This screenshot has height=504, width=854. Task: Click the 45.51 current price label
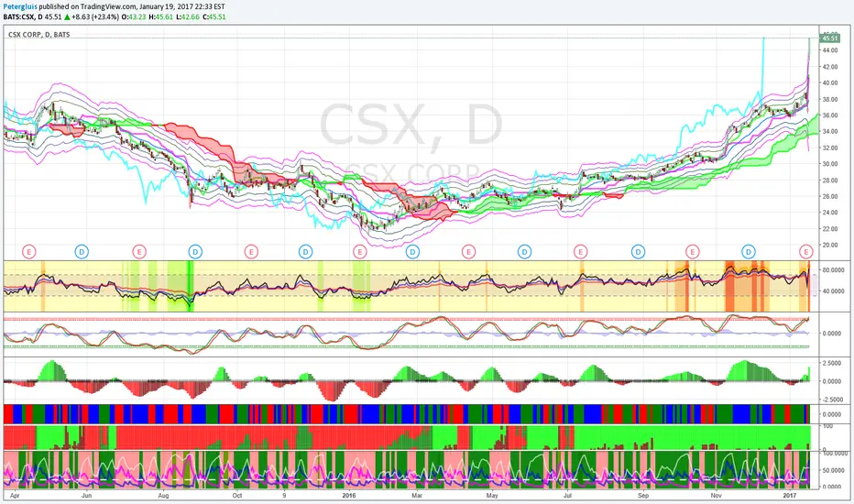pyautogui.click(x=830, y=38)
